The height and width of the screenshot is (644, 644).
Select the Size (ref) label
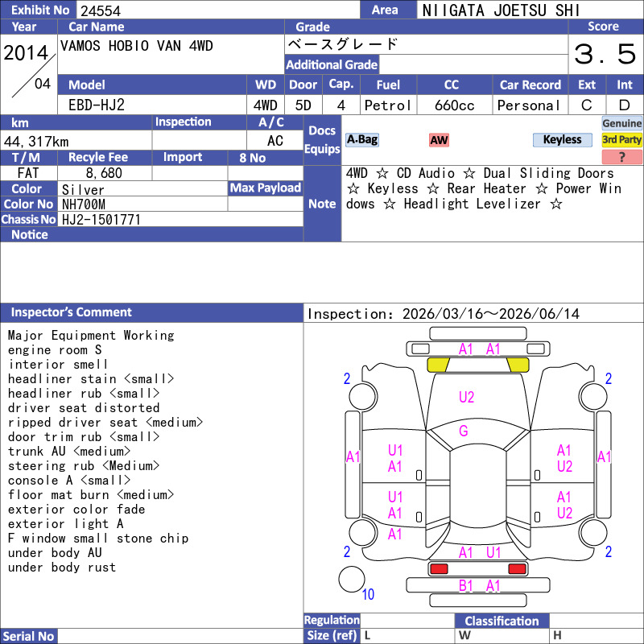coord(332,635)
